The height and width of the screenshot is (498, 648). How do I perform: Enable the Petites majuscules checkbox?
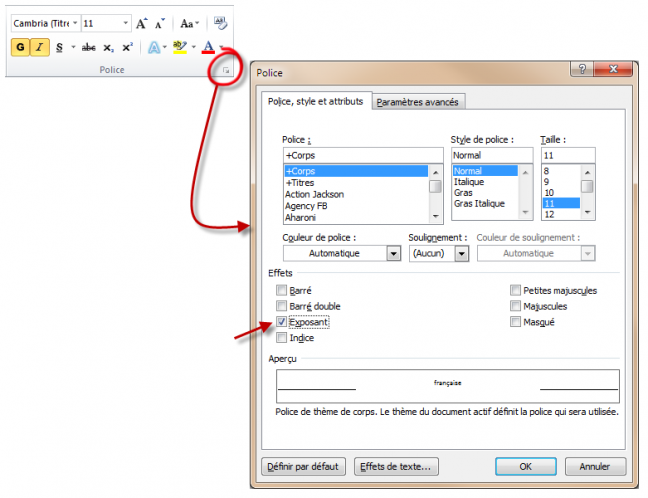tap(516, 290)
